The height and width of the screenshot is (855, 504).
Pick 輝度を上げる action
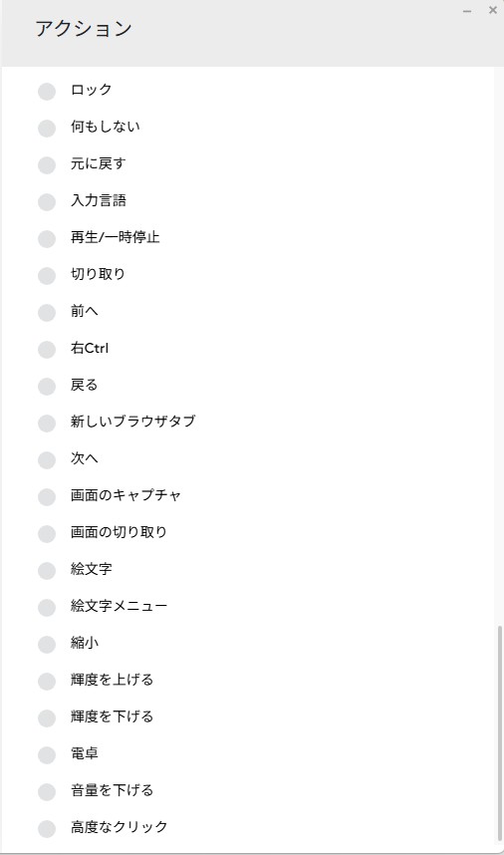tap(47, 681)
